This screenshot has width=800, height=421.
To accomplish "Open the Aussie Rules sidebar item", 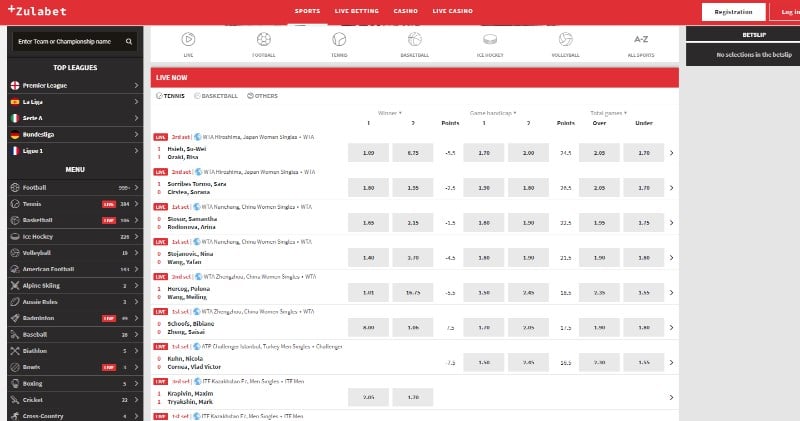I will (x=75, y=302).
